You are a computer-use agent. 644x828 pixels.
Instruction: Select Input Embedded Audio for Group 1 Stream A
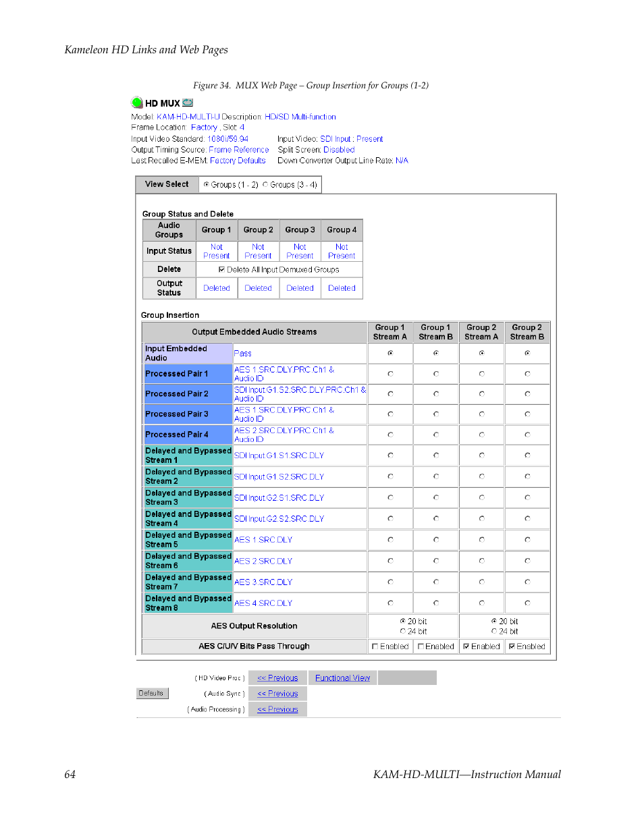pos(390,353)
